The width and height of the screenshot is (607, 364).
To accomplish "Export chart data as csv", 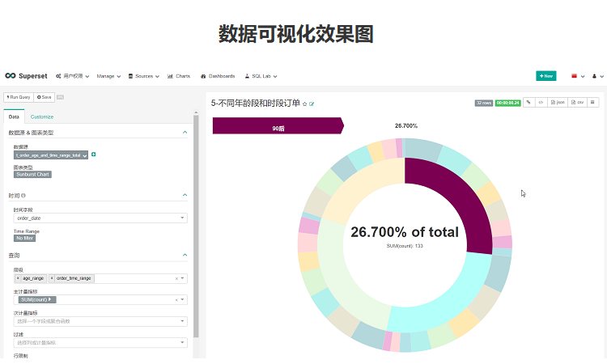I will (577, 103).
